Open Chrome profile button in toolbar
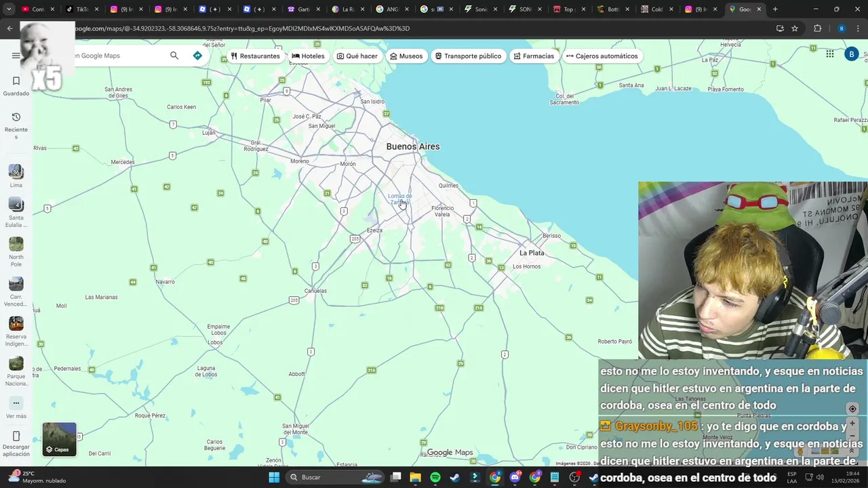868x488 pixels. 842,28
